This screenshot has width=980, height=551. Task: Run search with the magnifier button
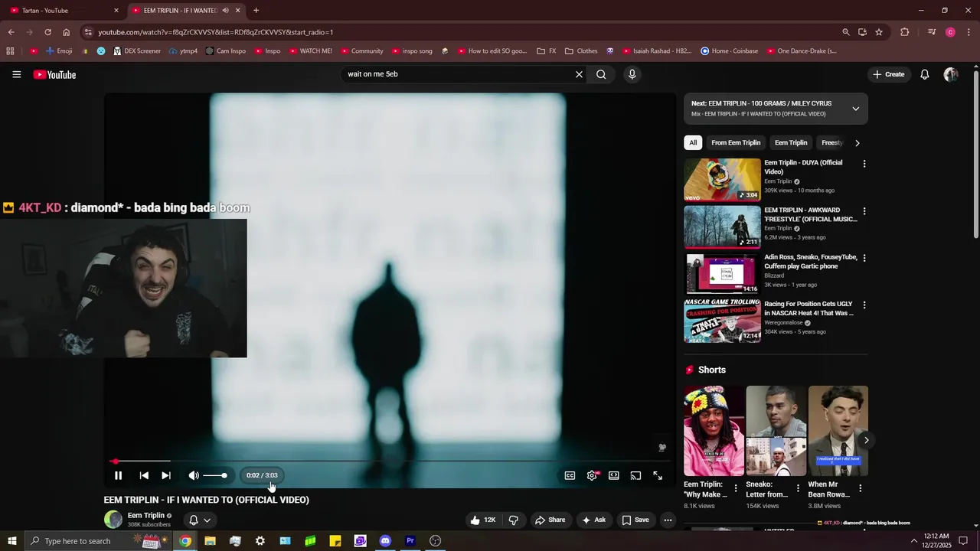click(601, 74)
